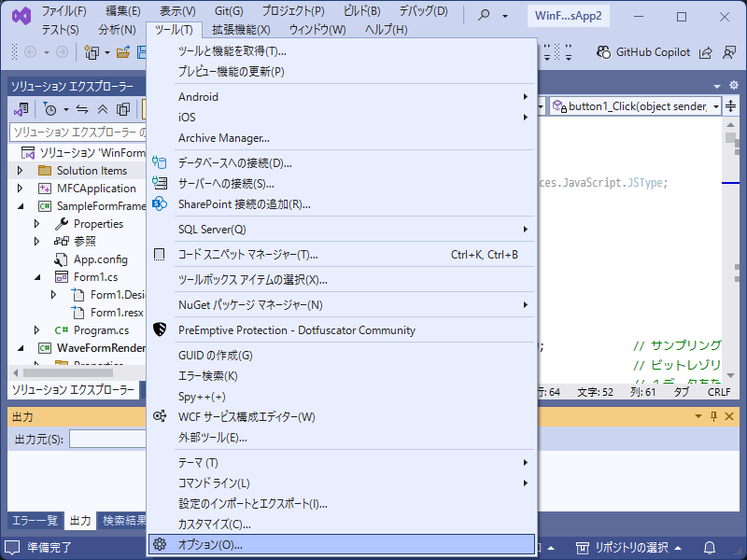Expand the Android submenu
This screenshot has height=560, width=747.
342,97
